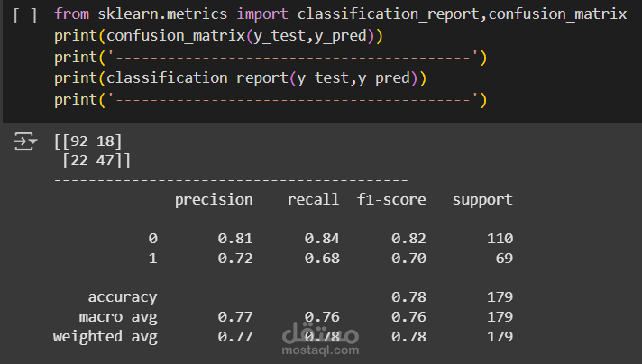Click the [22 47]] matrix output row
This screenshot has height=364, width=642.
pos(96,160)
